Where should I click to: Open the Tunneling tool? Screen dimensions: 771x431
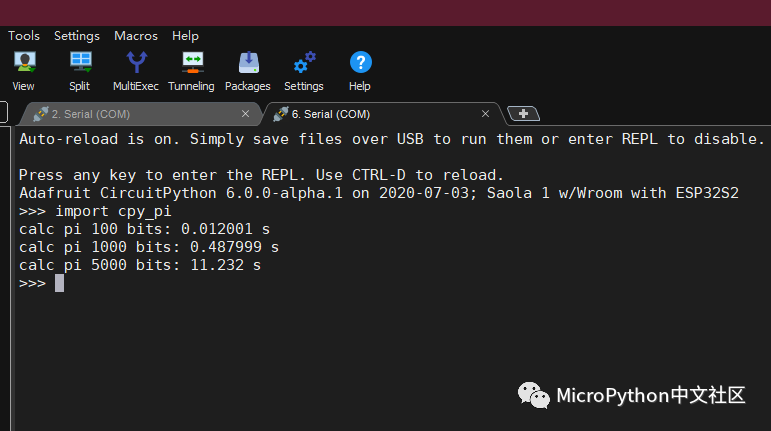click(x=191, y=64)
